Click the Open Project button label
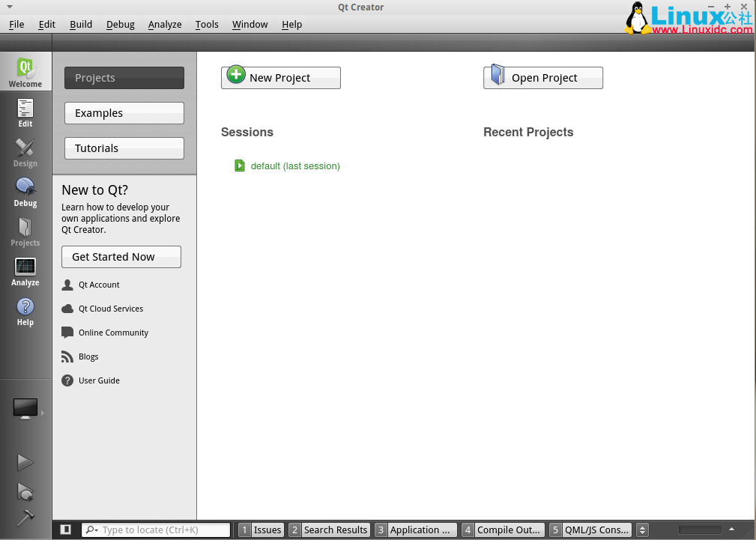 (545, 78)
